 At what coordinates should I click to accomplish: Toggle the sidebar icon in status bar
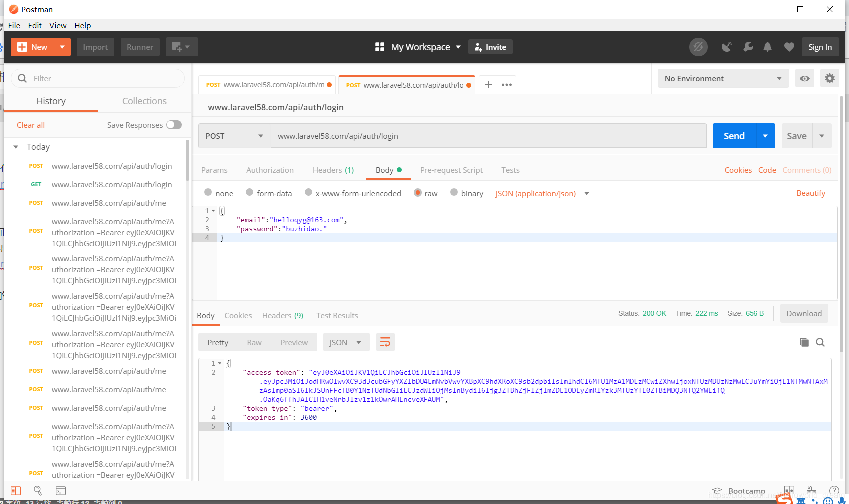pos(16,491)
